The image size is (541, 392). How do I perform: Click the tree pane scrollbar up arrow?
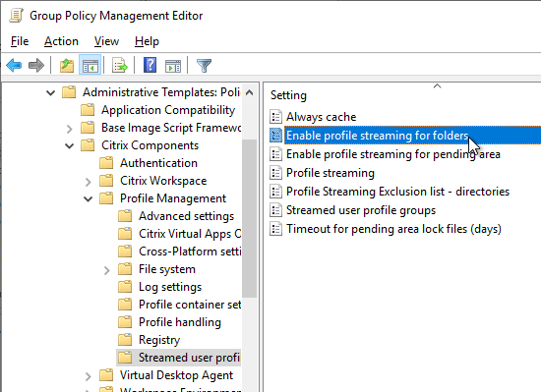pyautogui.click(x=249, y=92)
